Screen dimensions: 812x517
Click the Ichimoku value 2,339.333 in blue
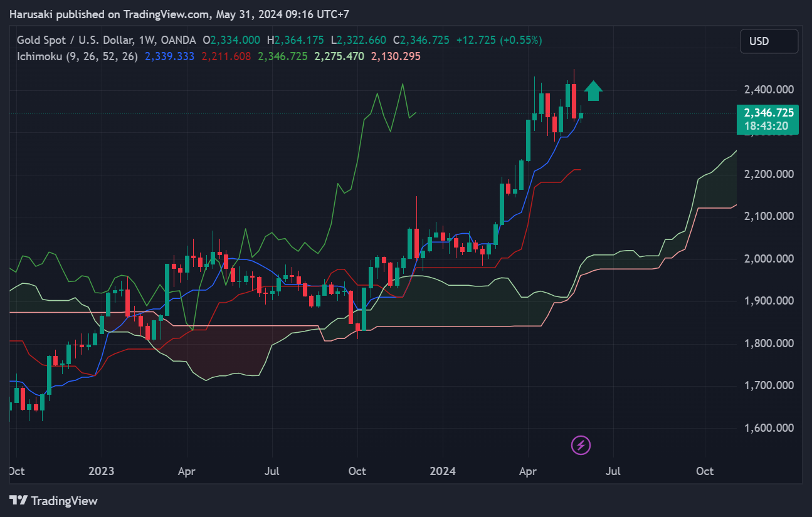(169, 56)
